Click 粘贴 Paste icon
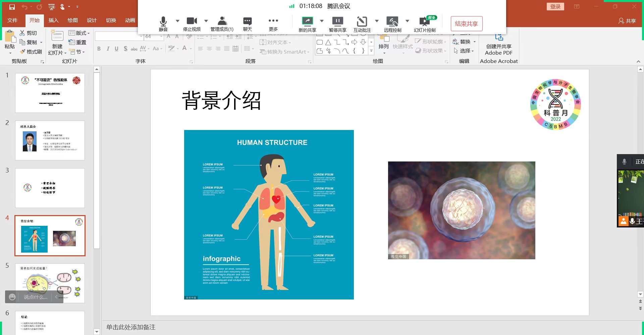Image resolution: width=644 pixels, height=335 pixels. 9,37
